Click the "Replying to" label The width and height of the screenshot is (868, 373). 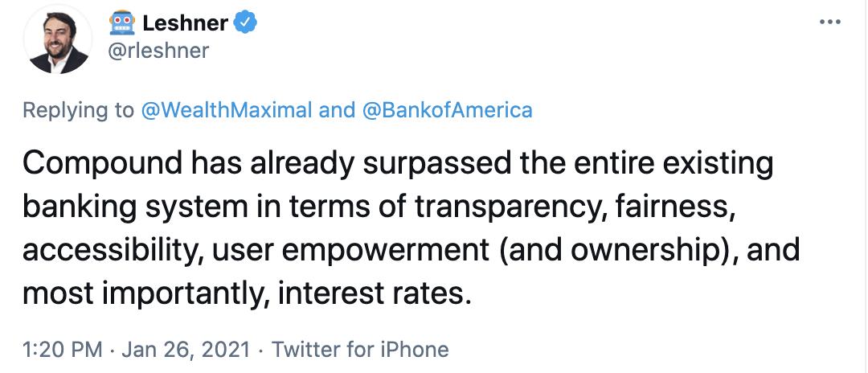(x=78, y=110)
